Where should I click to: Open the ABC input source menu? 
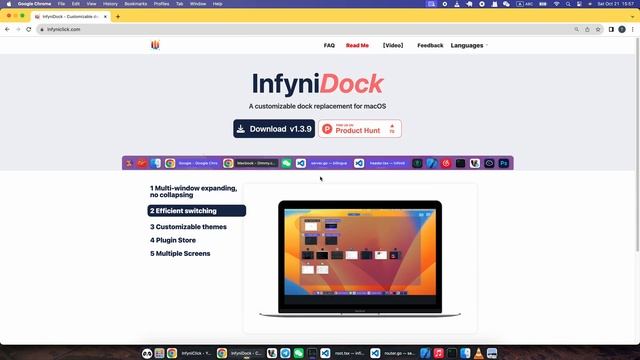[524, 4]
